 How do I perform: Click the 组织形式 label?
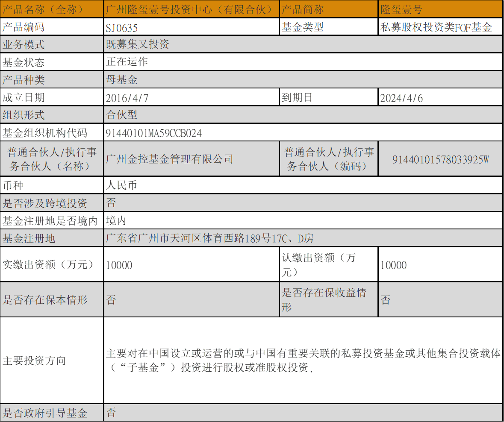pyautogui.click(x=24, y=115)
